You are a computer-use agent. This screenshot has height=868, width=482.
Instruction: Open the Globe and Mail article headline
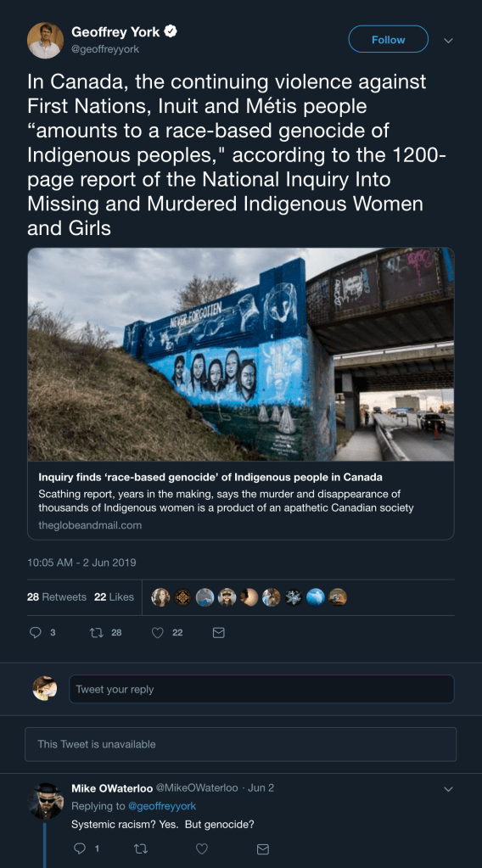coord(210,477)
